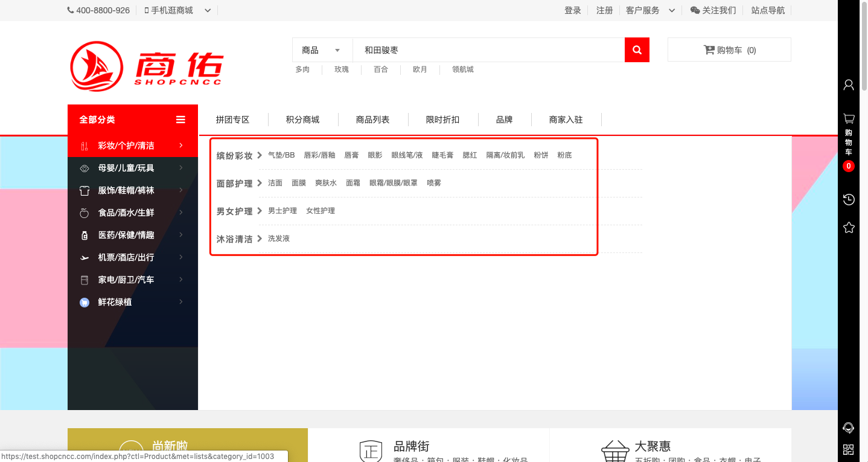Open the 积分商城 nav tab
Image resolution: width=868 pixels, height=462 pixels.
coord(303,120)
